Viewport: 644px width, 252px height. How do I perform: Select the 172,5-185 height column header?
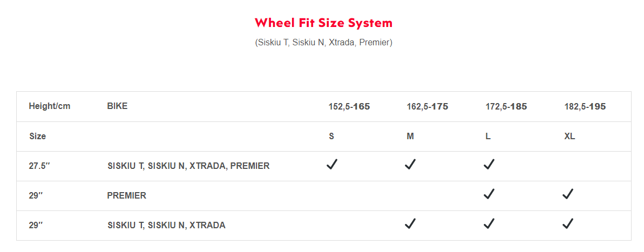point(506,107)
